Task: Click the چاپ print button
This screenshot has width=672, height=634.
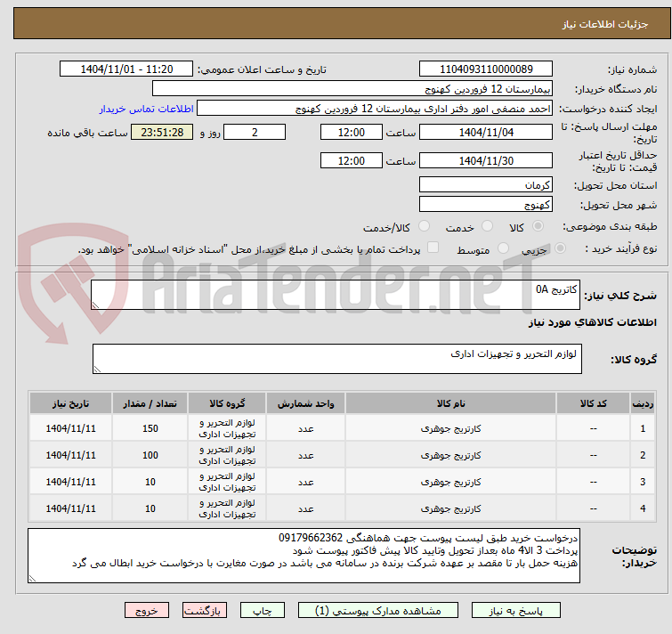Action: coord(263,610)
